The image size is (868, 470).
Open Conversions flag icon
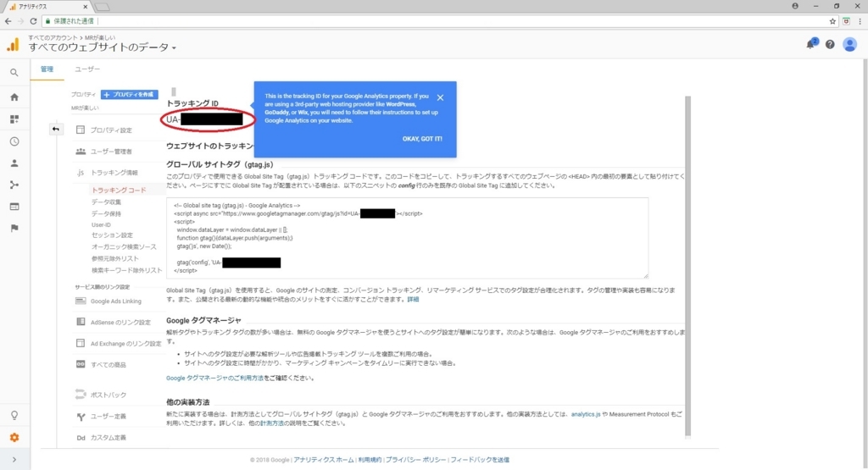point(14,228)
